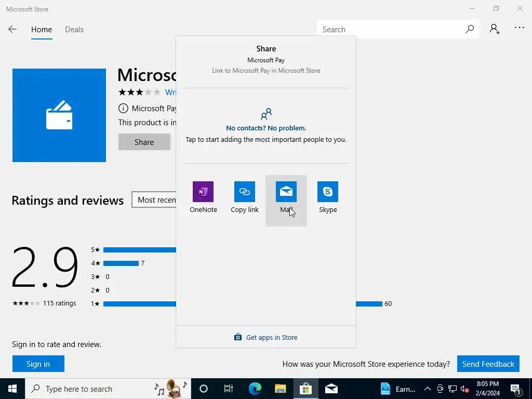Click Send Feedback button
This screenshot has width=532, height=399.
[x=488, y=364]
